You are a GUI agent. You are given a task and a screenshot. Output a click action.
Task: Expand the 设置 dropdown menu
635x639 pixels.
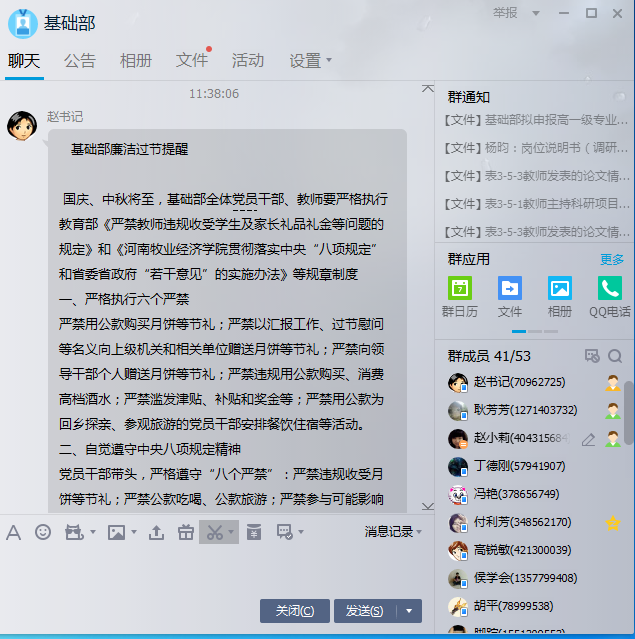coord(311,60)
